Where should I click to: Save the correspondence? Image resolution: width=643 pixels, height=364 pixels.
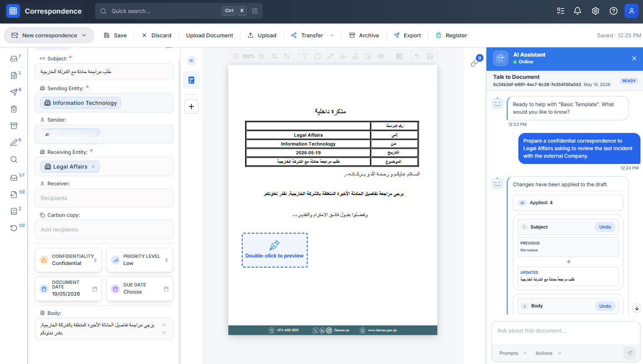pyautogui.click(x=115, y=35)
